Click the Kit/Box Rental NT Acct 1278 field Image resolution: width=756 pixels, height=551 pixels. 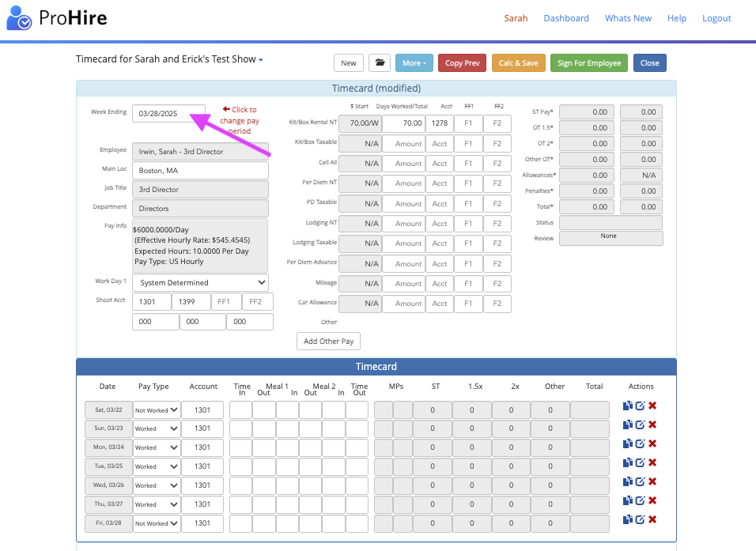[440, 123]
